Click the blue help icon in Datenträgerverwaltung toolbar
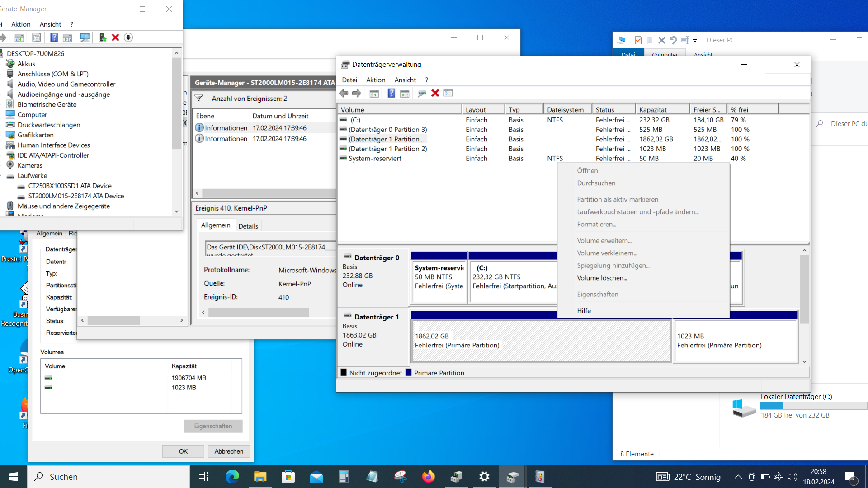Screen dimensions: 868x488 coord(392,93)
